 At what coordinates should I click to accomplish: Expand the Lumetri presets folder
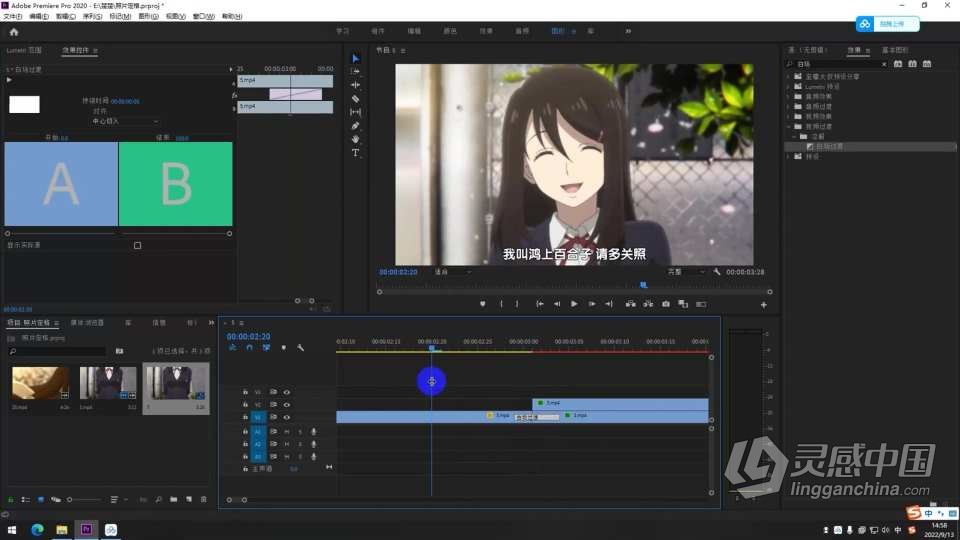789,87
